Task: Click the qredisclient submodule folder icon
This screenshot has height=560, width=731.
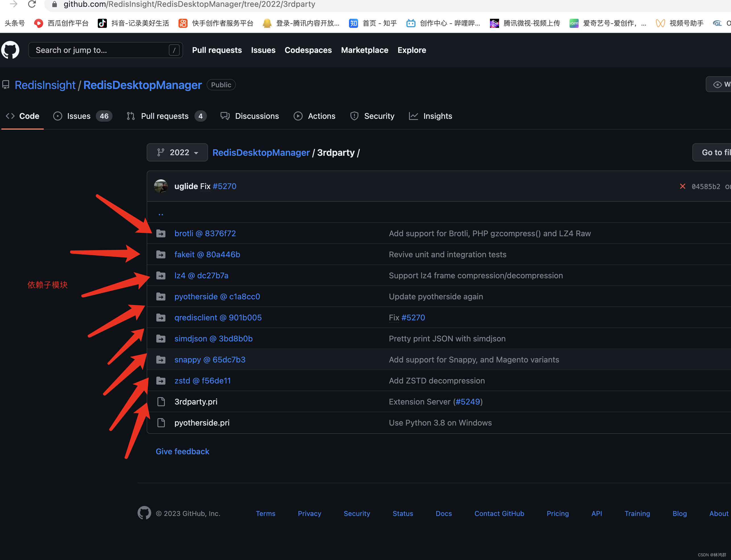Action: pos(161,317)
